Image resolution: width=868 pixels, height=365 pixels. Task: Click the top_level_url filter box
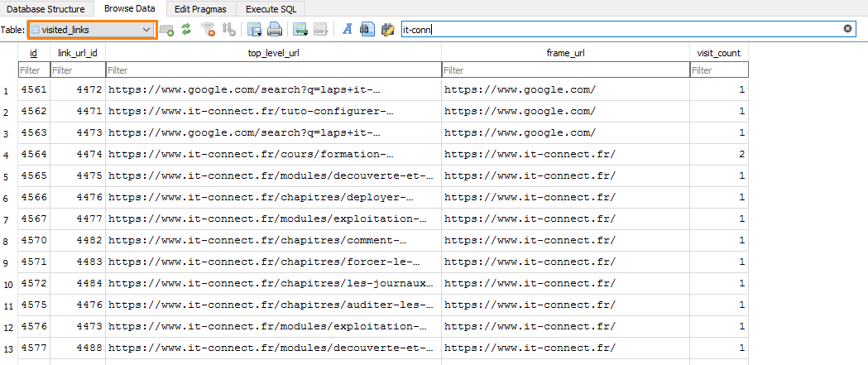pyautogui.click(x=273, y=70)
